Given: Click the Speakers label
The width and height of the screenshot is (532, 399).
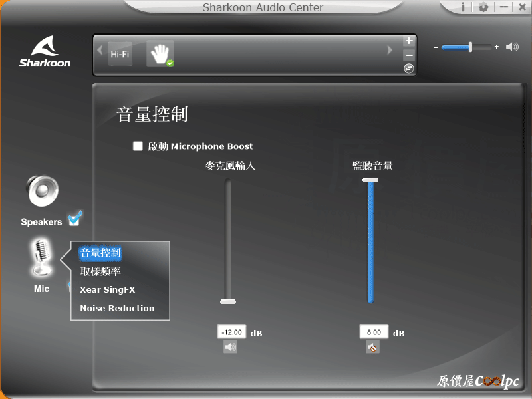Looking at the screenshot, I should click(x=41, y=222).
